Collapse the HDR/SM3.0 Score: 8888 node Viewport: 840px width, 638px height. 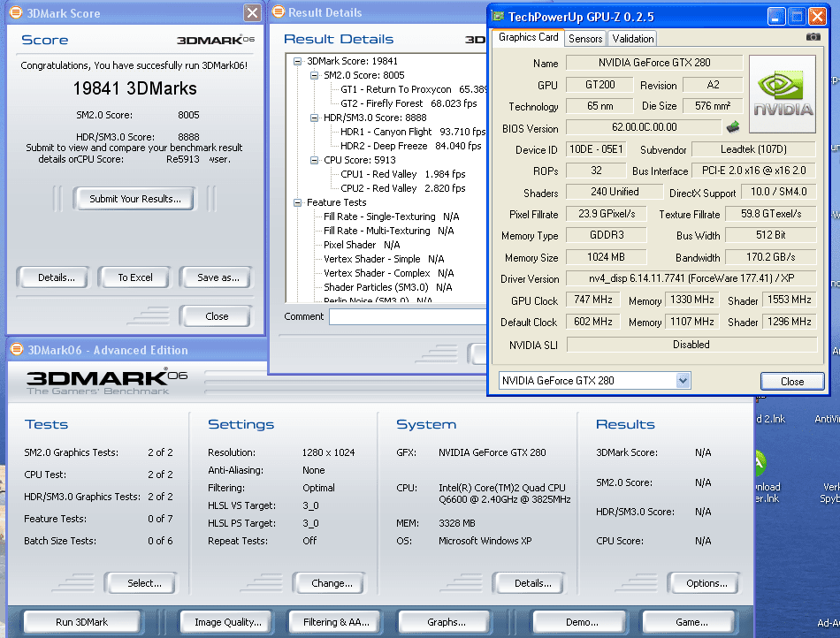click(x=315, y=118)
